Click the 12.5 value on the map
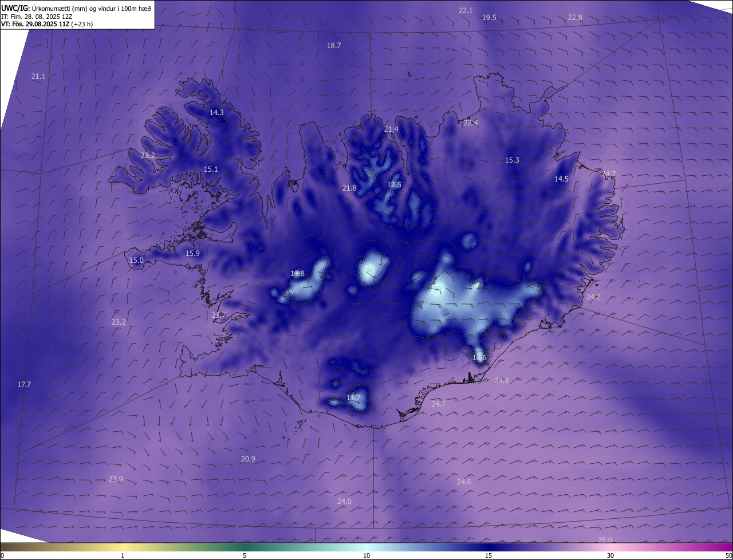 (x=394, y=185)
